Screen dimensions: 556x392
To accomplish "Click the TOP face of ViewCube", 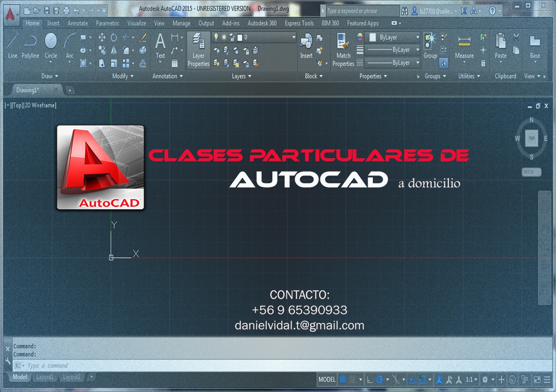I will click(x=532, y=139).
